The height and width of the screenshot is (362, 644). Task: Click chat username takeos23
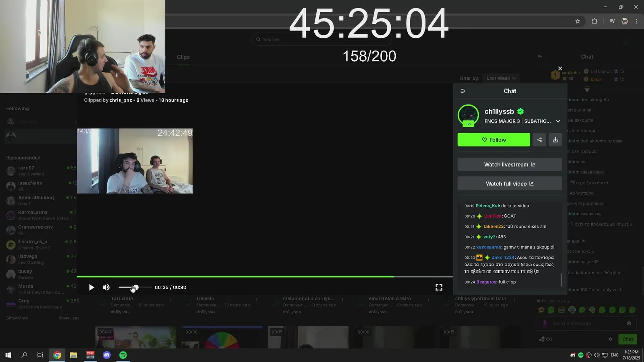tap(493, 227)
